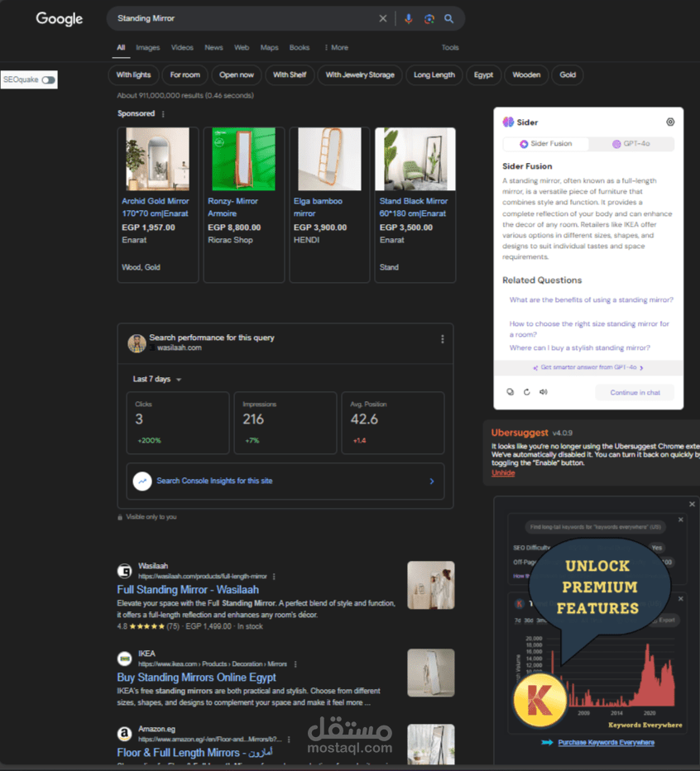Open Sider settings gear icon
The width and height of the screenshot is (700, 771).
670,122
